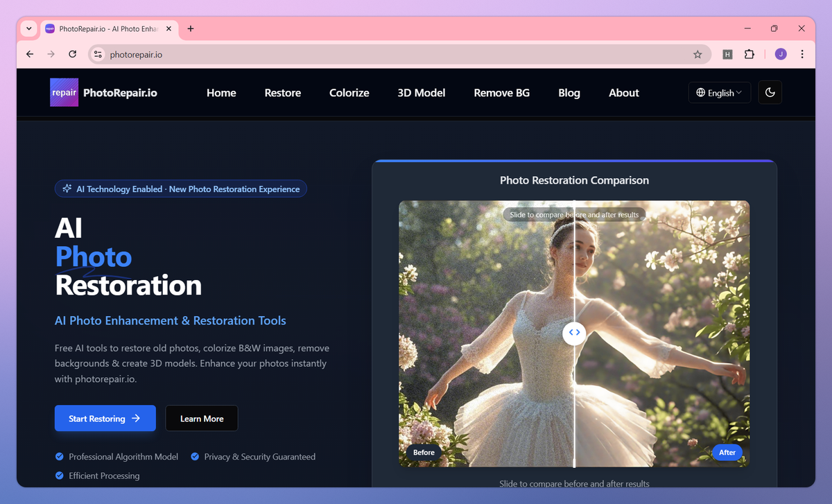Select the PhotoRepair.io browser tab

pyautogui.click(x=110, y=28)
